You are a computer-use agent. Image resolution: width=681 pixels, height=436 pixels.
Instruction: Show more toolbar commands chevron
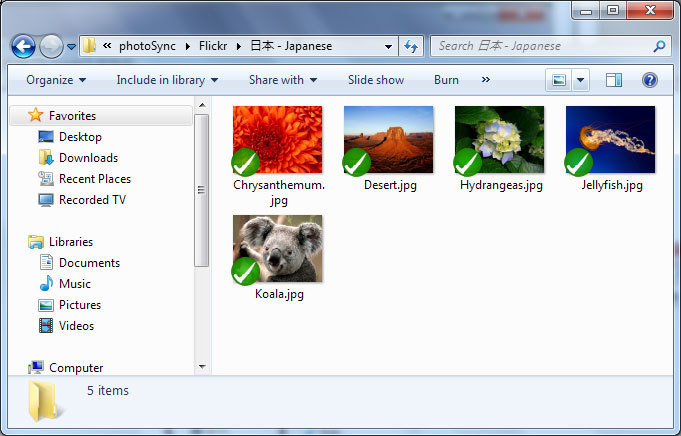coord(486,80)
